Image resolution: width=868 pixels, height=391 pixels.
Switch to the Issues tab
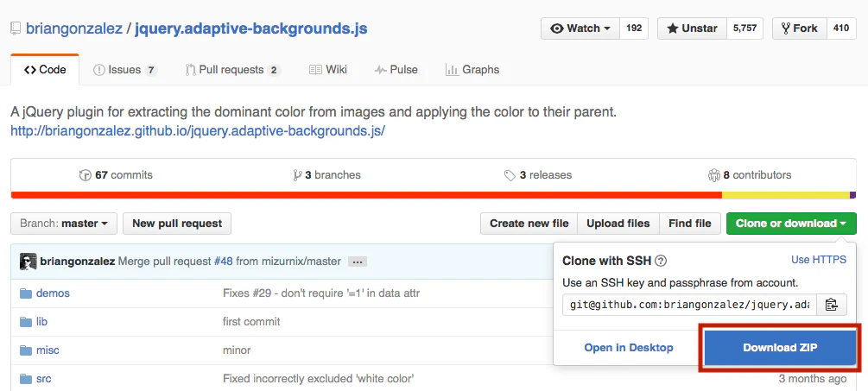125,70
